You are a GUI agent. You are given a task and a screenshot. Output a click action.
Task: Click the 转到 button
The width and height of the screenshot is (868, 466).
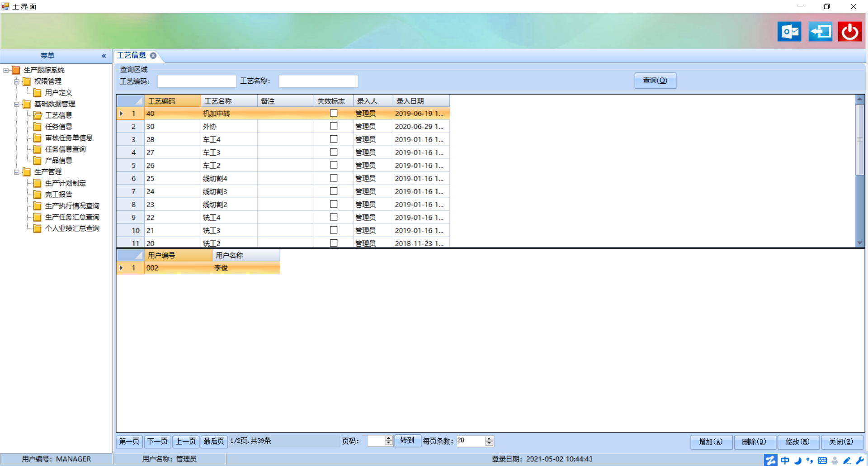click(407, 441)
